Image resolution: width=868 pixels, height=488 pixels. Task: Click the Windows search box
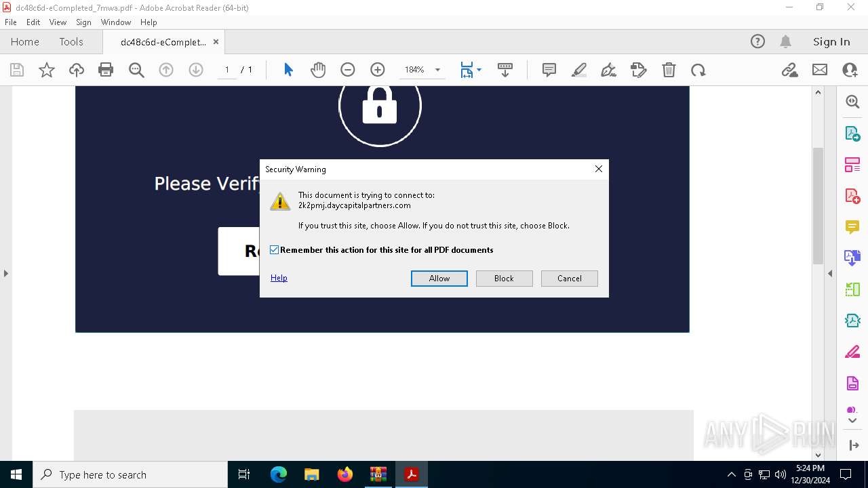point(130,474)
